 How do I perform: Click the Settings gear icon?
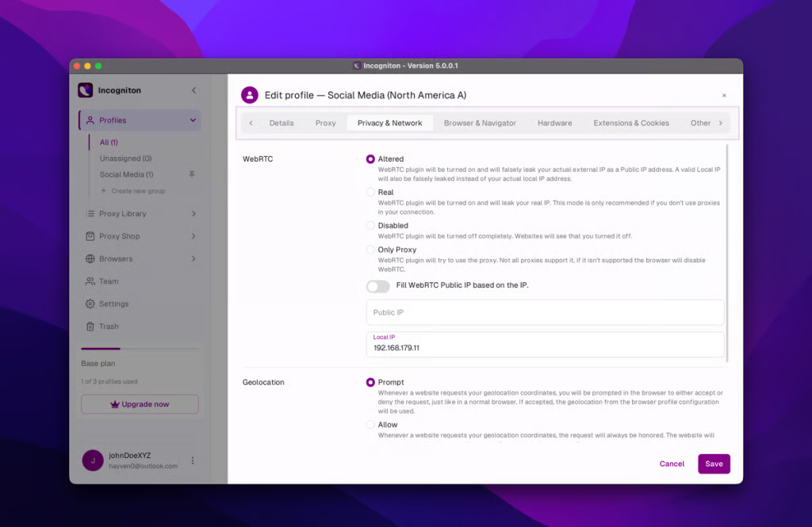(90, 304)
